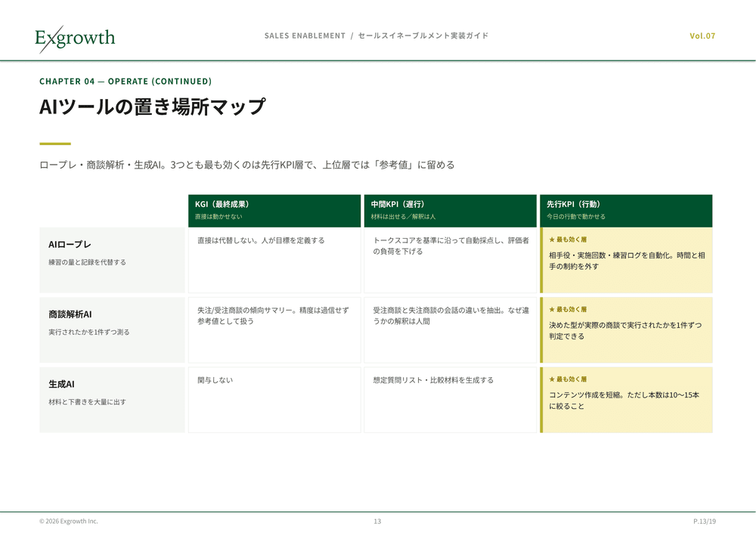Click the ★最も効く層 badge in AIロープレ row
Viewport: 756px width, 535px height.
(x=568, y=240)
